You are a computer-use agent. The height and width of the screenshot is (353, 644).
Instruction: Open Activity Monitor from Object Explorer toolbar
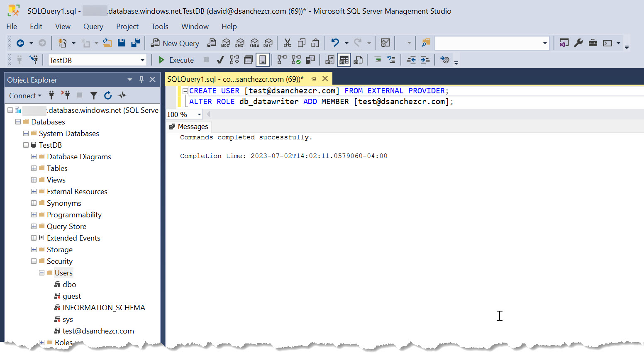(x=122, y=95)
